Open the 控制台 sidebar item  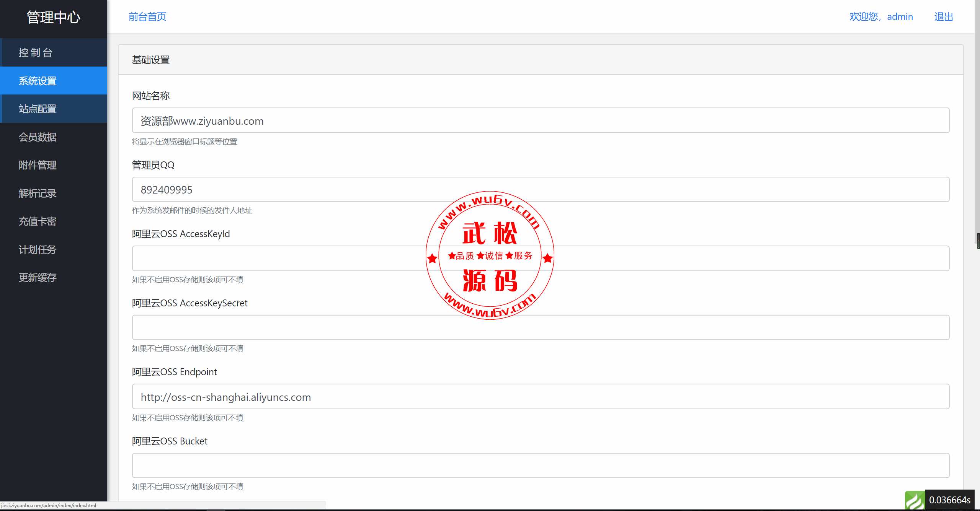point(54,52)
